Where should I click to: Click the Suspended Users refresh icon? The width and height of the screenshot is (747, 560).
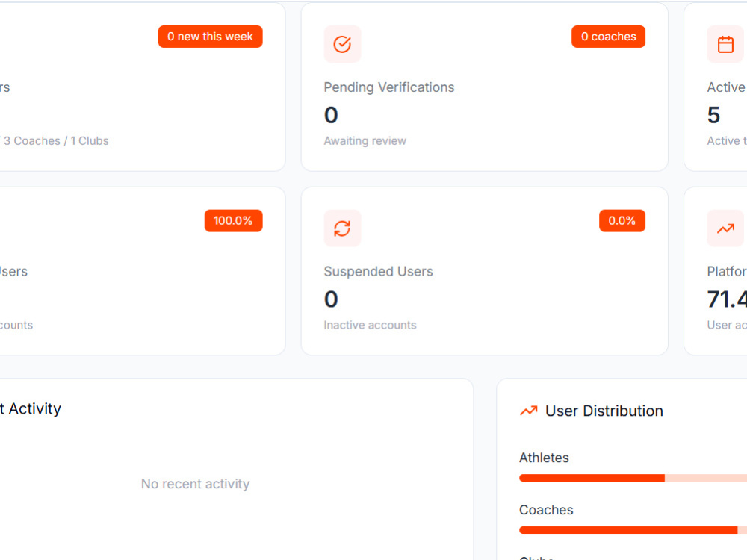(342, 228)
